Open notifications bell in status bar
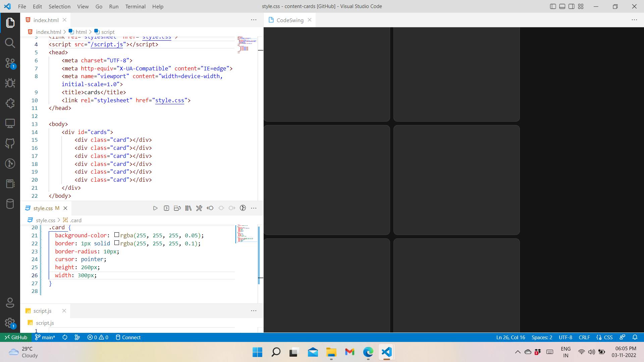The height and width of the screenshot is (362, 644). coord(635,337)
